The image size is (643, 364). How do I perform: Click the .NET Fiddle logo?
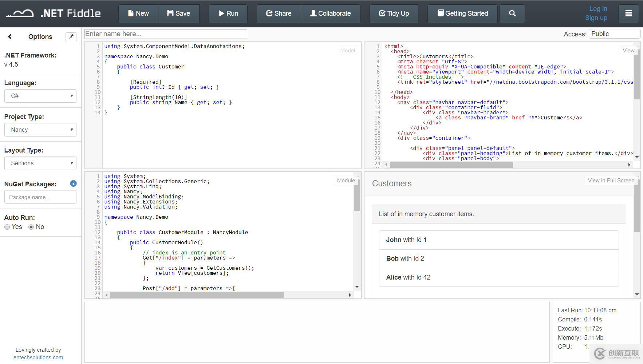pos(54,13)
